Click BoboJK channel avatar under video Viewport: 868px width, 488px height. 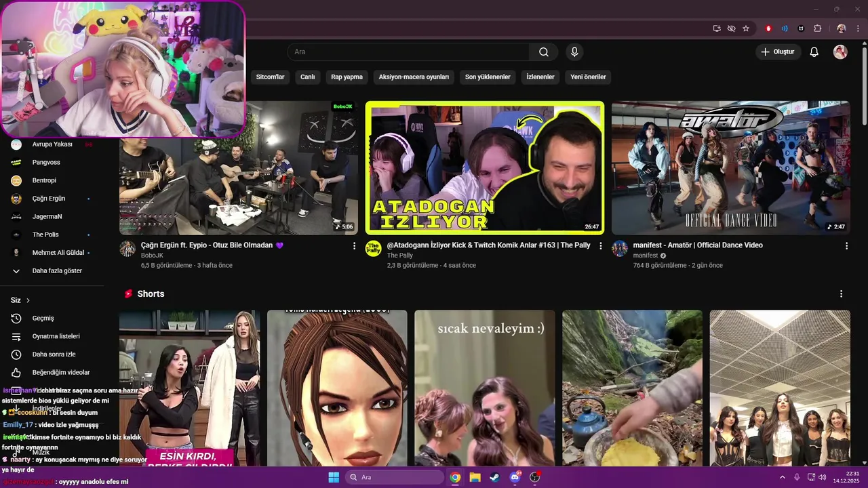pyautogui.click(x=127, y=248)
